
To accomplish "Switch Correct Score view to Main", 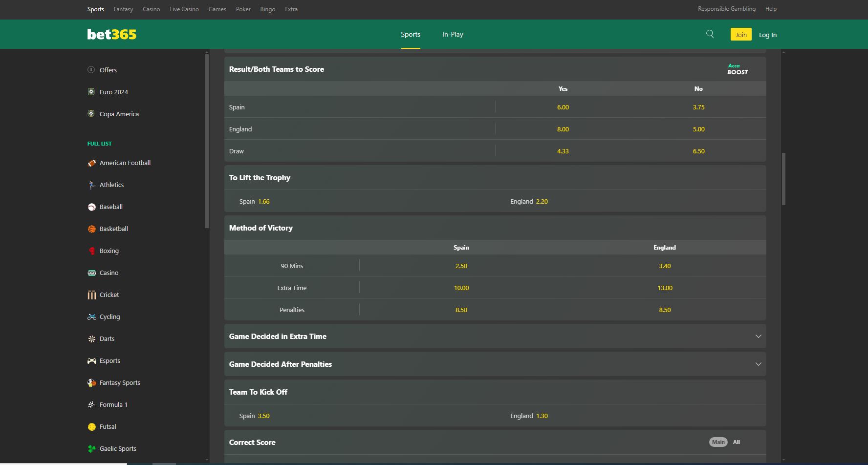I will tap(718, 442).
